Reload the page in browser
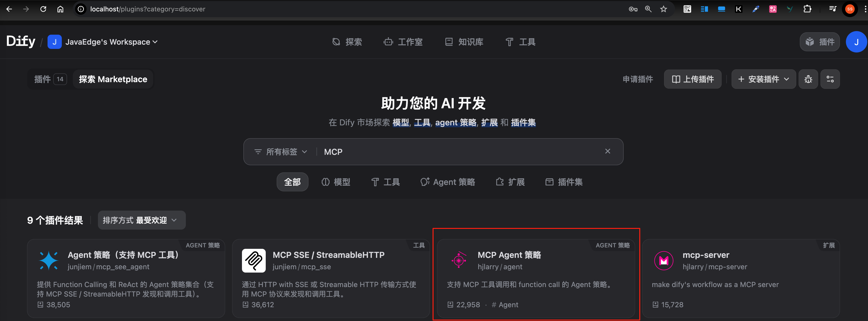 (x=43, y=9)
